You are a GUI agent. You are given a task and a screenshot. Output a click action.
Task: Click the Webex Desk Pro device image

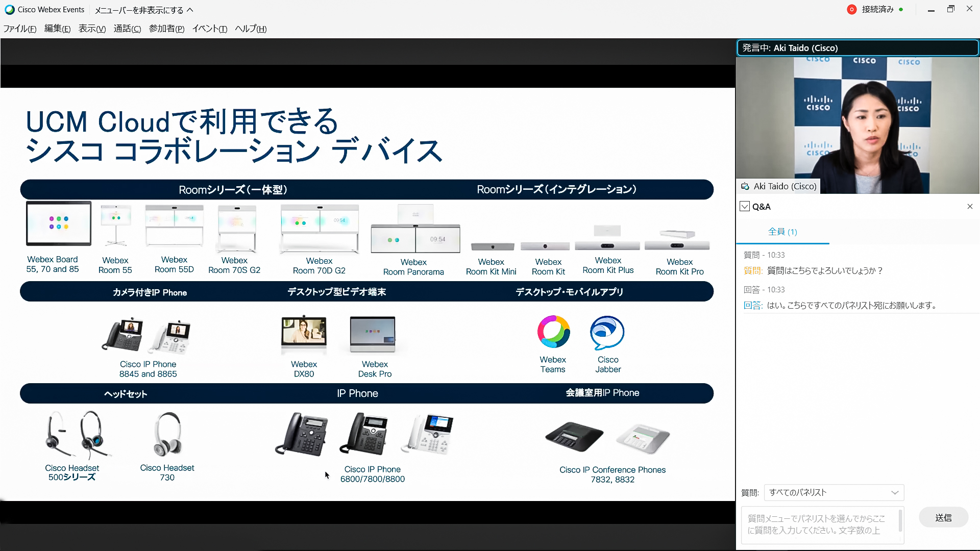click(x=373, y=335)
